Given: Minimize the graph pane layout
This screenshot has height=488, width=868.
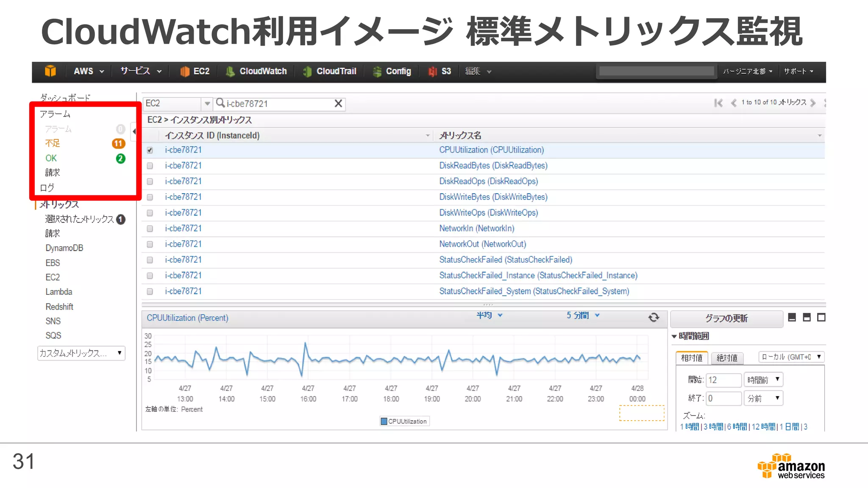Looking at the screenshot, I should pos(792,317).
